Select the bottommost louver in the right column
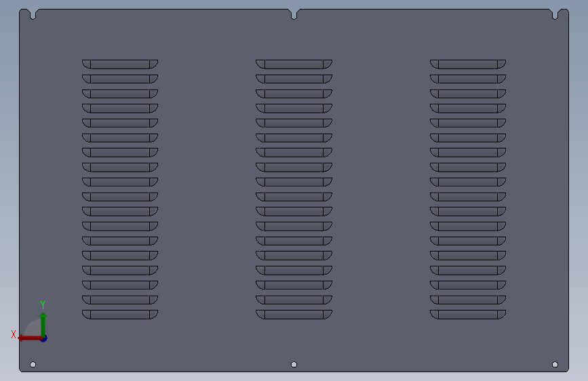The height and width of the screenshot is (381, 588). pyautogui.click(x=468, y=315)
